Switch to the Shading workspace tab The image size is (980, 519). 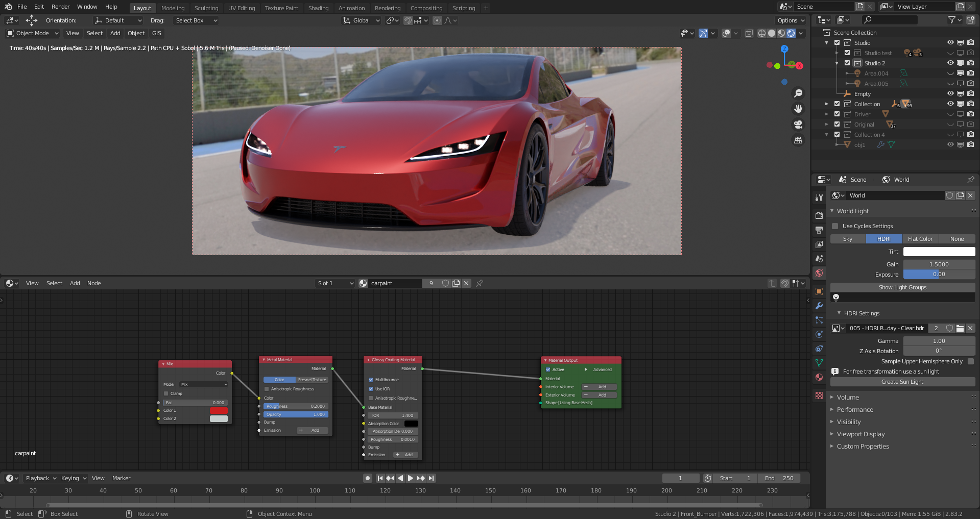tap(318, 8)
